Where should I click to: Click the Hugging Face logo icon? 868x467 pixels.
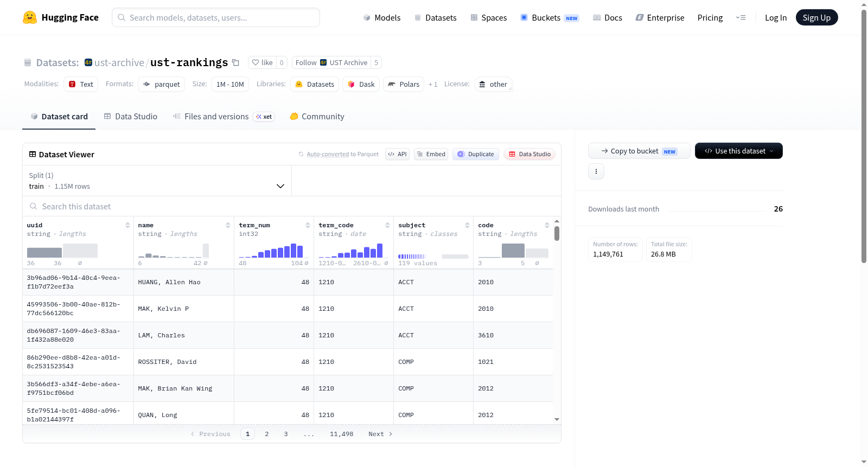click(30, 17)
